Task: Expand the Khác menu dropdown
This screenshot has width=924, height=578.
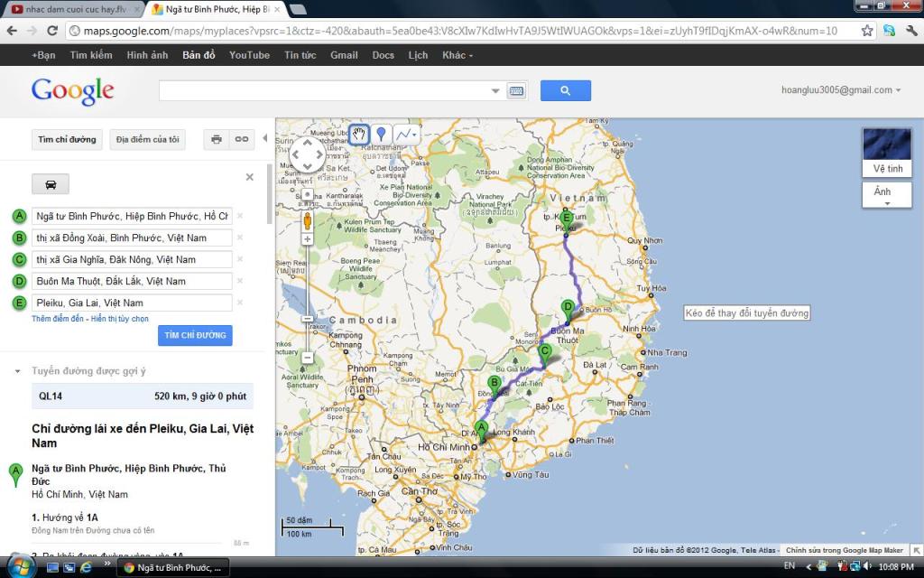Action: [x=457, y=55]
